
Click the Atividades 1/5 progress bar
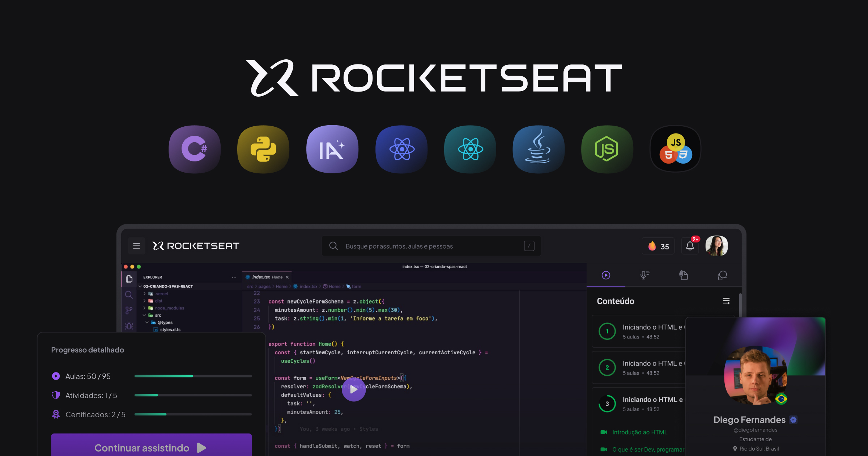click(x=193, y=395)
